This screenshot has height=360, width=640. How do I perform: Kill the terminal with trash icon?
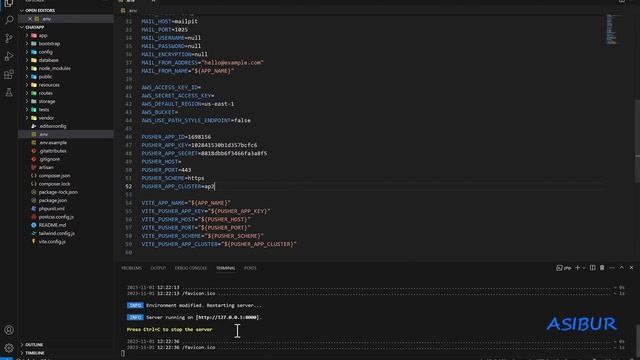tap(602, 268)
